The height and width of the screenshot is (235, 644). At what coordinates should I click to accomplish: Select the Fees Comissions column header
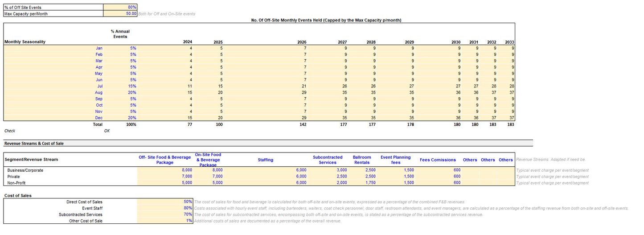click(438, 160)
